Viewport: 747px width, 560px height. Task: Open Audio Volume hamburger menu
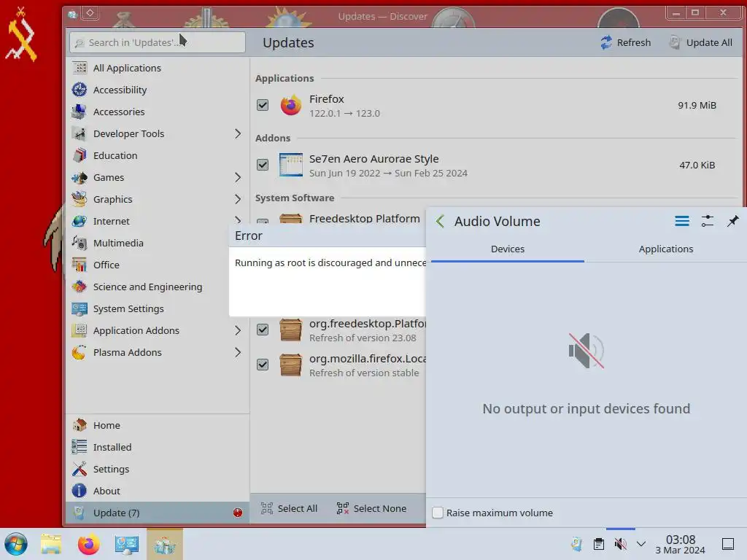(682, 222)
